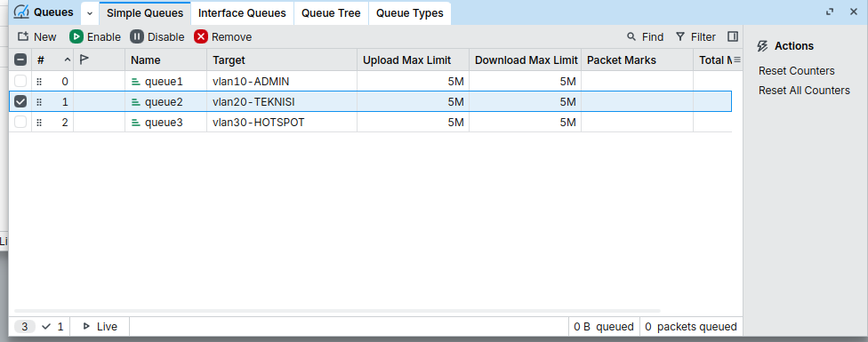Screen dimensions: 868x342
Task: Click the queue3 green queue icon
Action: coord(135,123)
